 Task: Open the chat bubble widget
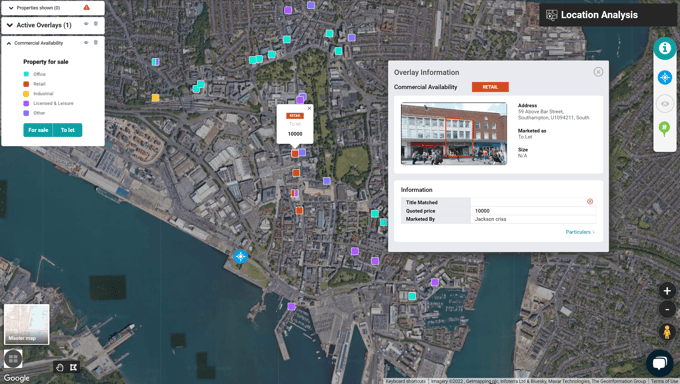pos(660,363)
